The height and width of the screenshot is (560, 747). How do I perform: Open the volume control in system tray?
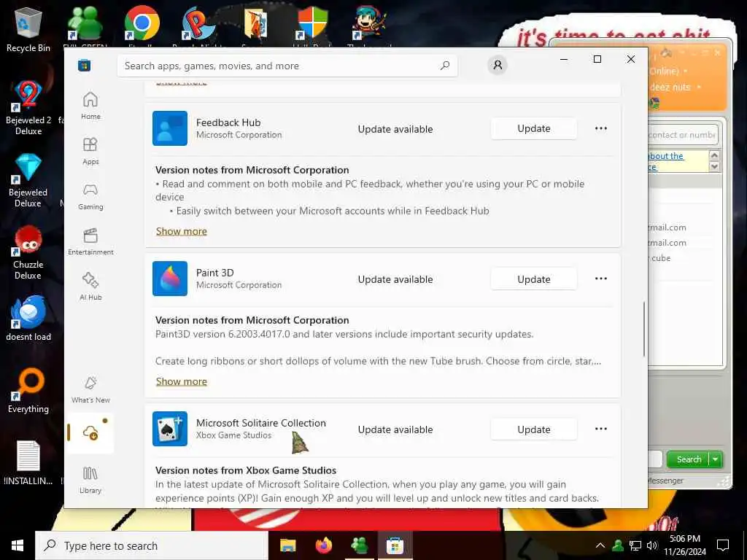tap(652, 545)
